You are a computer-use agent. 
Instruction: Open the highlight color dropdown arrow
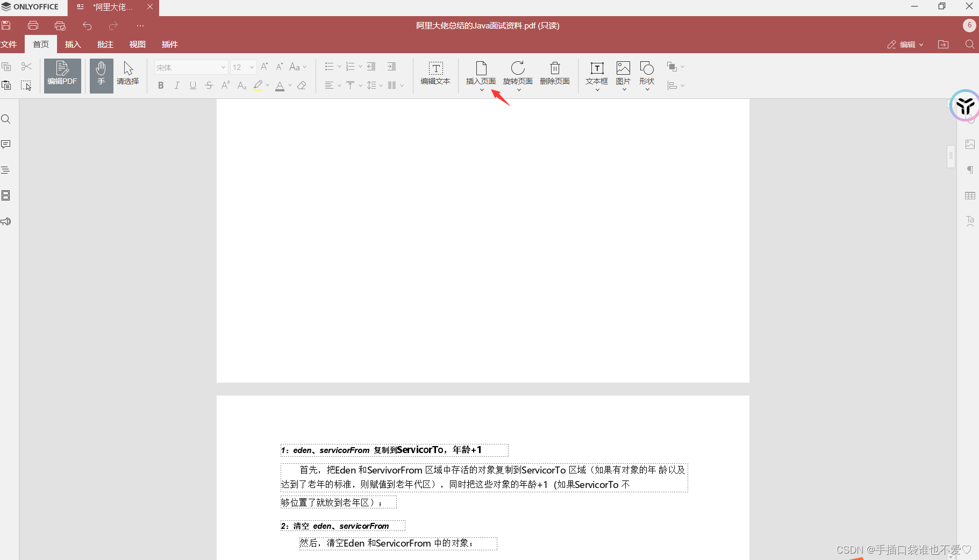click(x=267, y=85)
